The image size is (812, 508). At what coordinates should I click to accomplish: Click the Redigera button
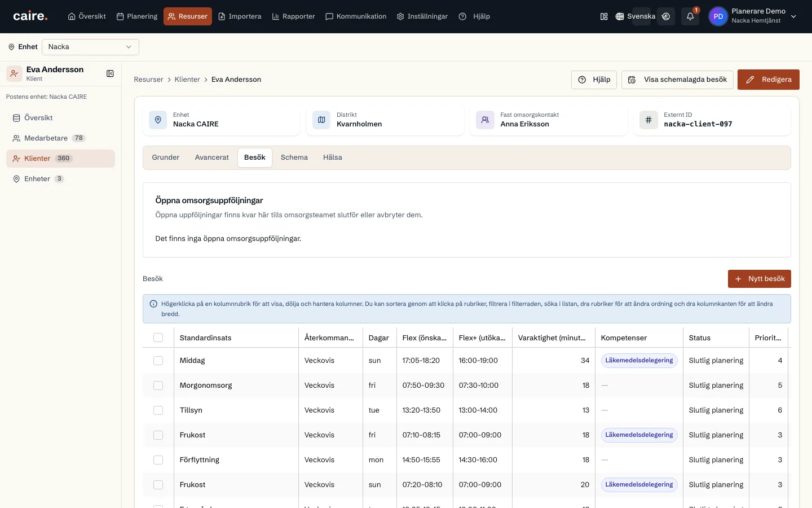tap(769, 80)
